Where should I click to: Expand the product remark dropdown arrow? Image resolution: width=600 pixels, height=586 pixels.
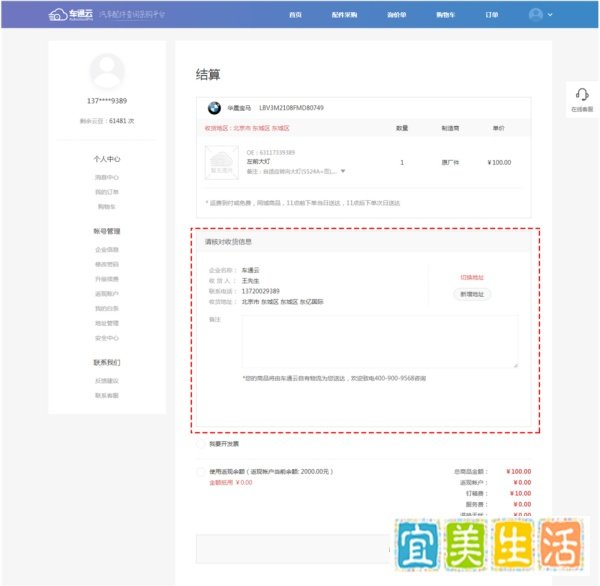coord(343,171)
